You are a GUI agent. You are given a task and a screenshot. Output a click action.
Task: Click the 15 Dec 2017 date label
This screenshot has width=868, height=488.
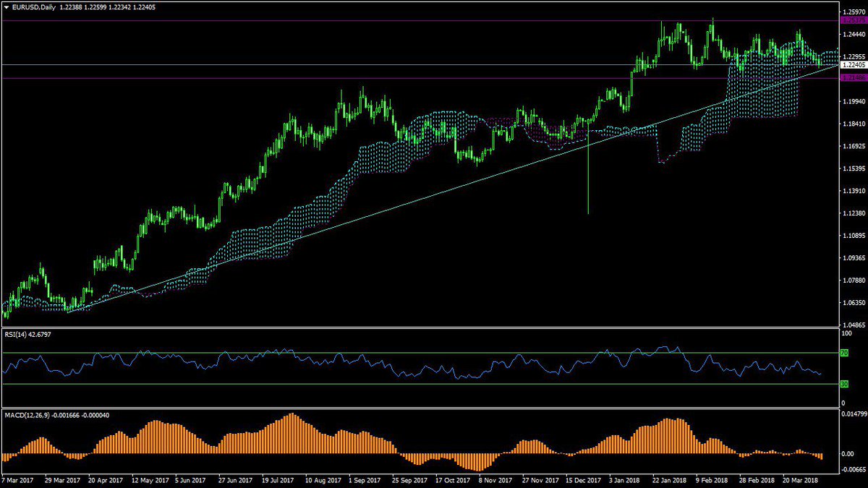coord(584,479)
